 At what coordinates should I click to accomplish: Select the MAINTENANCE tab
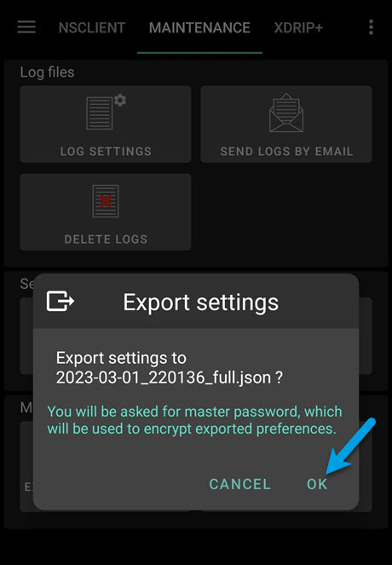click(199, 28)
